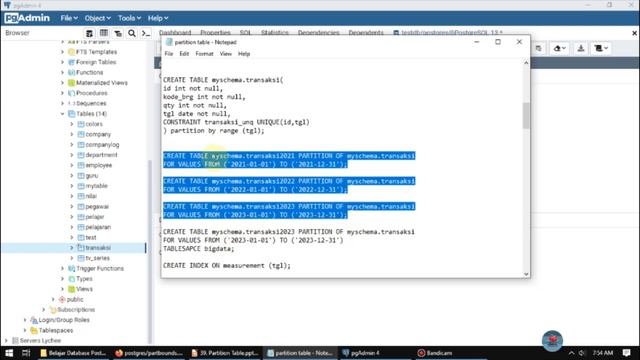Switch to the Statistics tab
This screenshot has width=640, height=360.
275,32
